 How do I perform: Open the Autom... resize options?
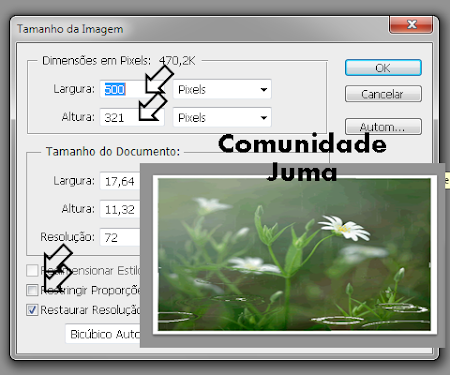pyautogui.click(x=383, y=127)
